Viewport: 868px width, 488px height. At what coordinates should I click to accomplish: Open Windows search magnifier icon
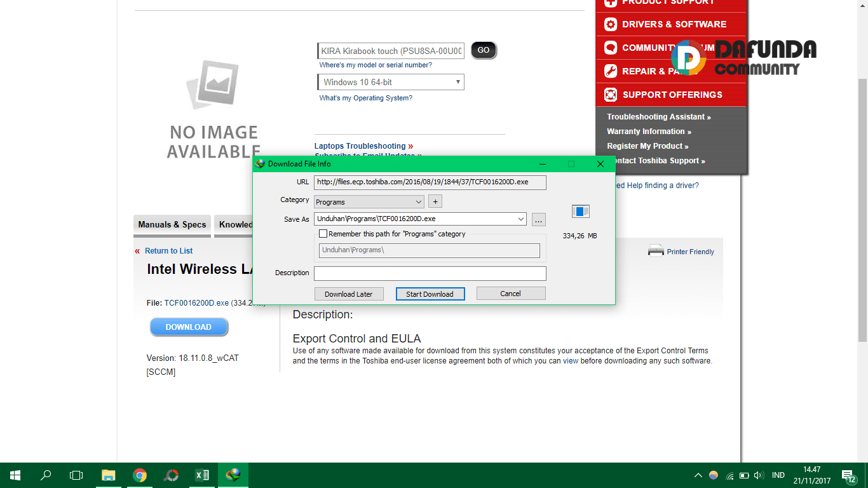(46, 475)
